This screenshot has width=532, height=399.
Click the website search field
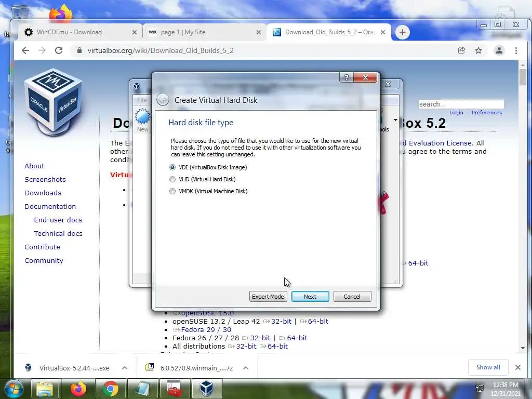tap(461, 104)
